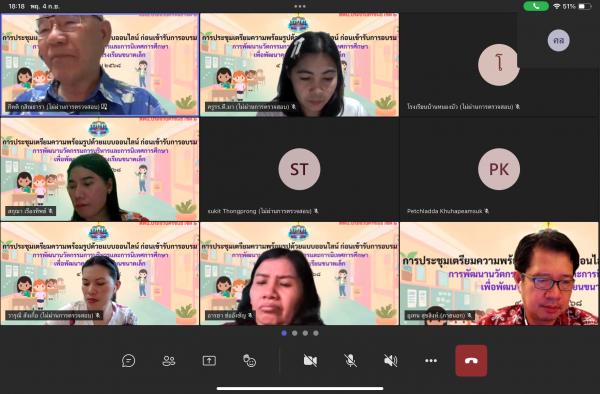600x394 pixels.
Task: Go to the fourth page dot
Action: coord(316,333)
